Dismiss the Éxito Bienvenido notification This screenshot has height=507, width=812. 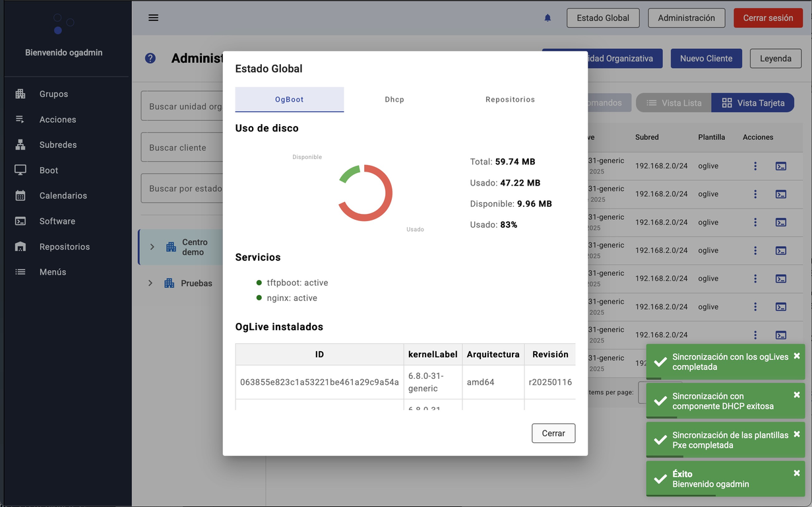[x=796, y=473]
